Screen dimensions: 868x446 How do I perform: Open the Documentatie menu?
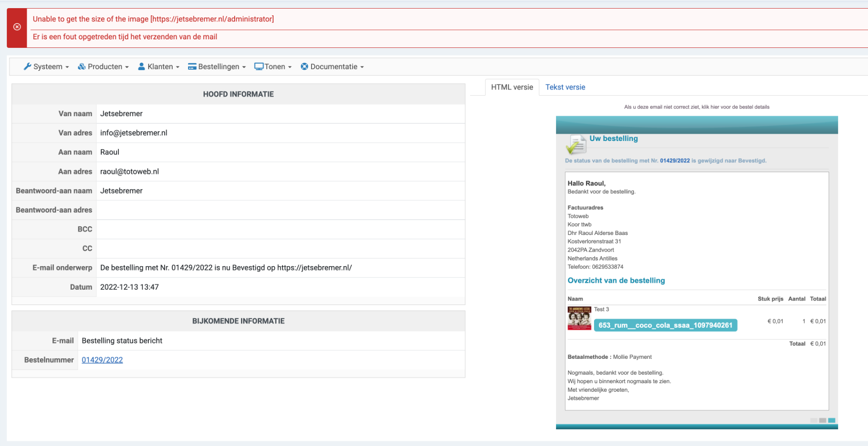coord(333,66)
